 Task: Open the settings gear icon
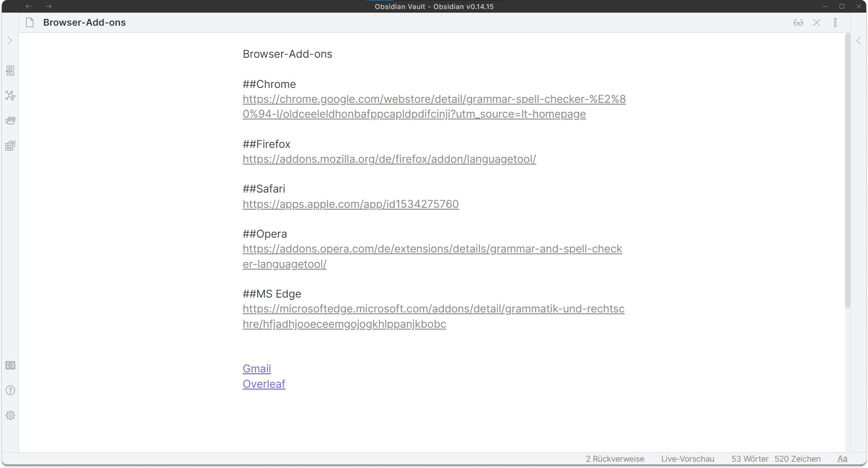[10, 415]
